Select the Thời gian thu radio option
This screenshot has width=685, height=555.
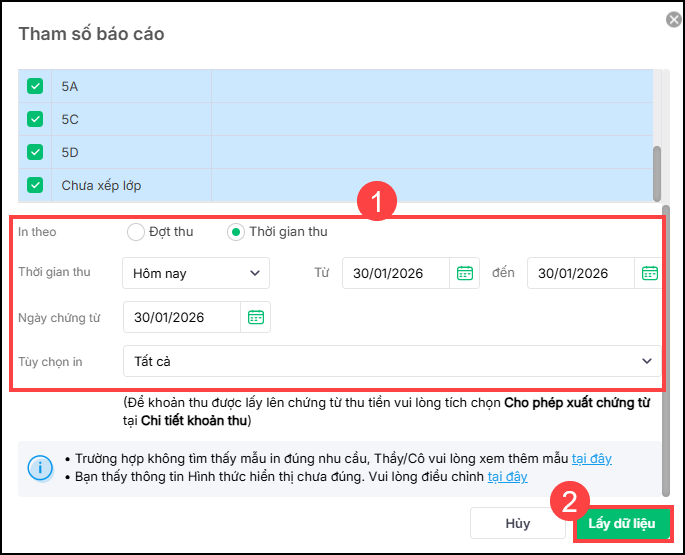pos(236,232)
